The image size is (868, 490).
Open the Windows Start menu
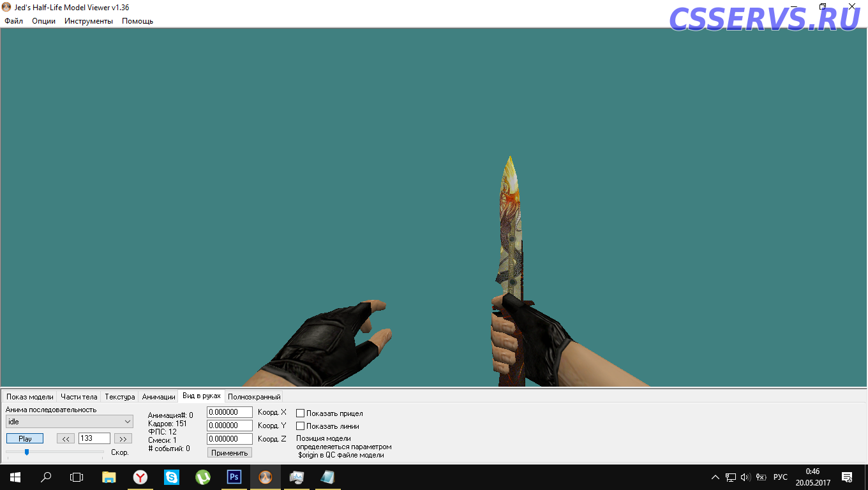tap(15, 477)
